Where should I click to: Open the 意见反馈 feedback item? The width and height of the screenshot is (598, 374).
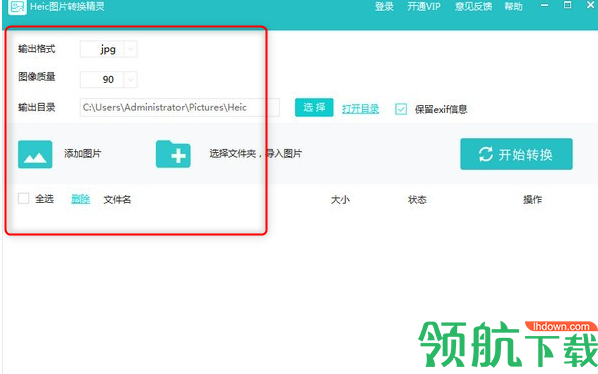tap(473, 6)
